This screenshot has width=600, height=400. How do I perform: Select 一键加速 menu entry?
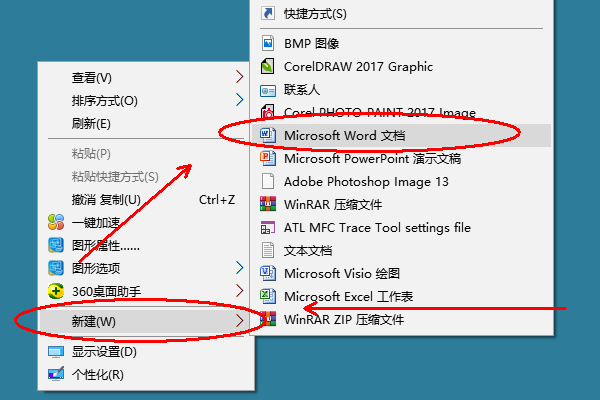coord(146,222)
